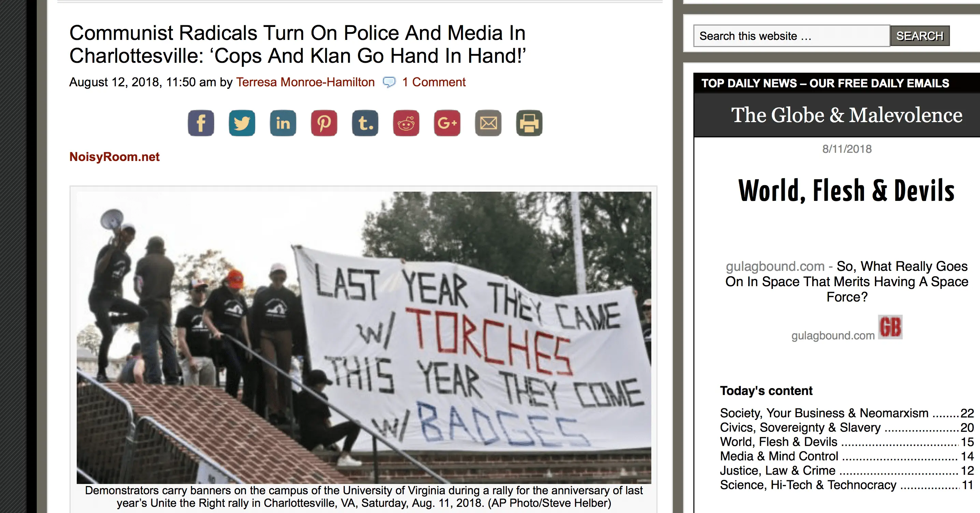The width and height of the screenshot is (980, 513).
Task: Post article to Reddit icon
Action: click(406, 123)
